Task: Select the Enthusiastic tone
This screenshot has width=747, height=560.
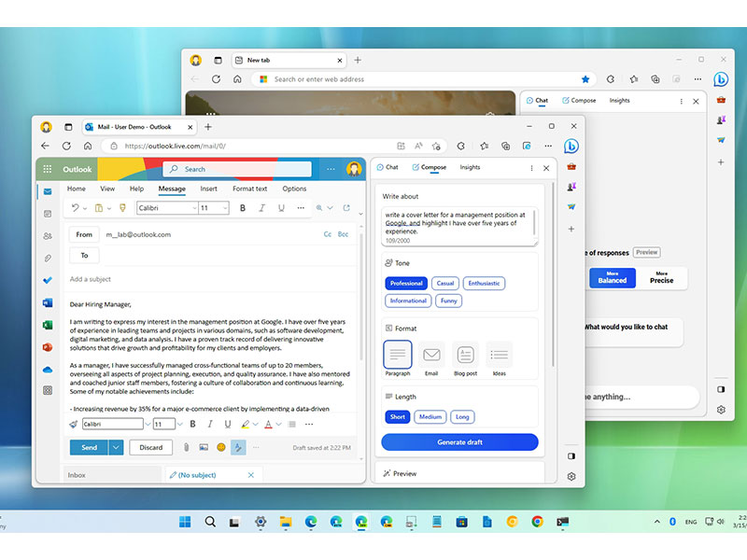Action: (x=484, y=284)
